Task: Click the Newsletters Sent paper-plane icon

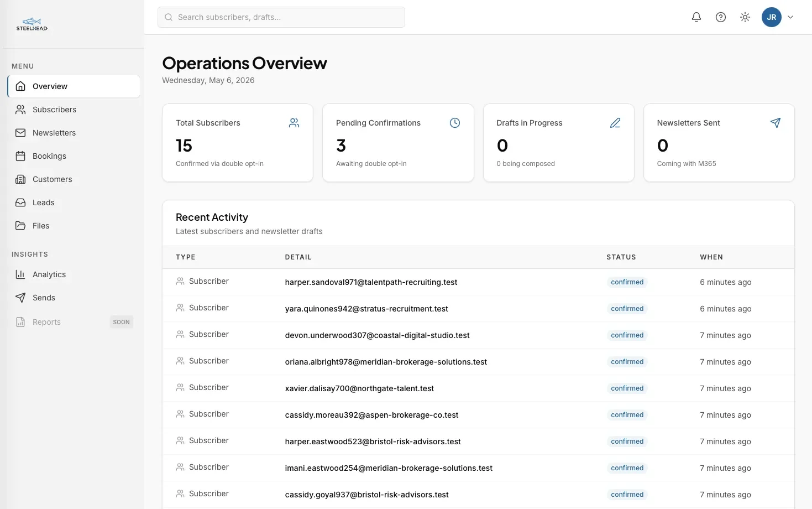Action: click(776, 123)
